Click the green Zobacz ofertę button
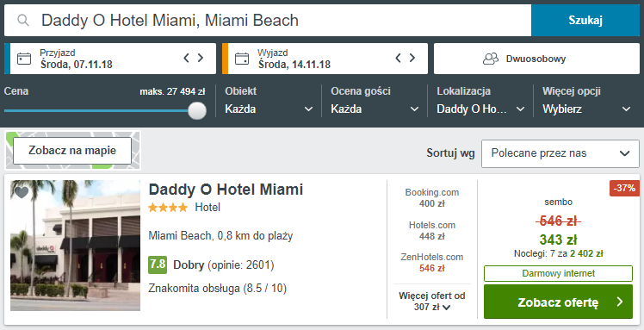 (558, 302)
